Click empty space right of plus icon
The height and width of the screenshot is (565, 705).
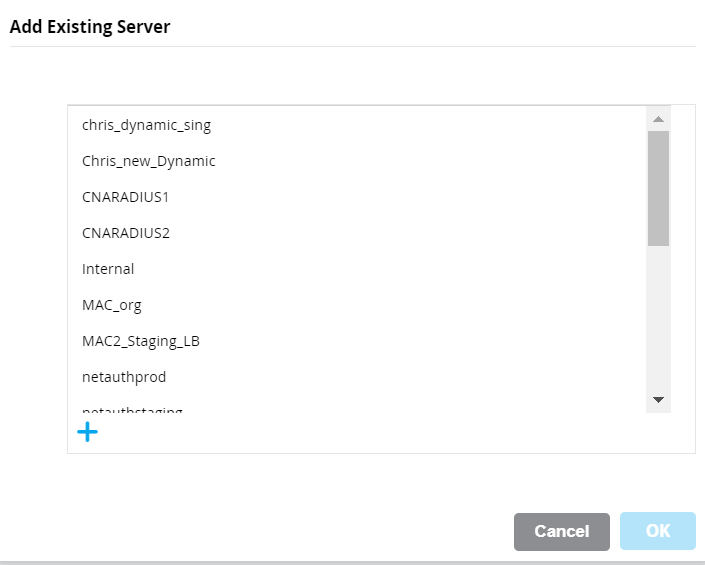pos(380,433)
